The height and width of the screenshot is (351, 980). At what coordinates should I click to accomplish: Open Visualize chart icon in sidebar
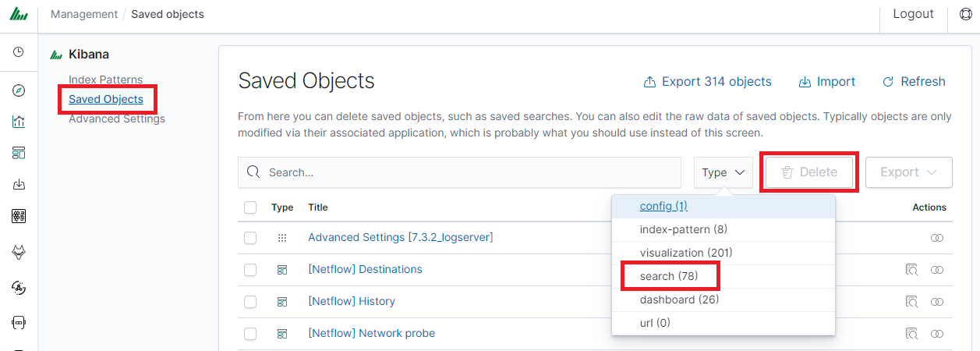19,122
